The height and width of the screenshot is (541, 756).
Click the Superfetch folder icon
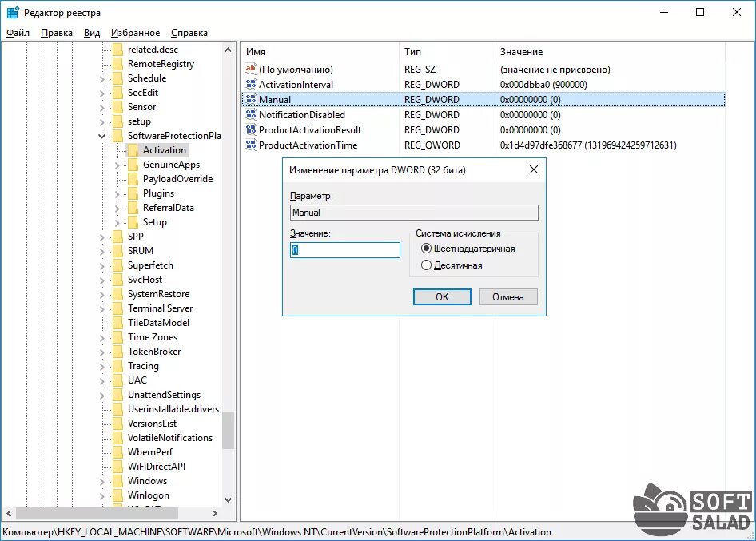tap(117, 265)
